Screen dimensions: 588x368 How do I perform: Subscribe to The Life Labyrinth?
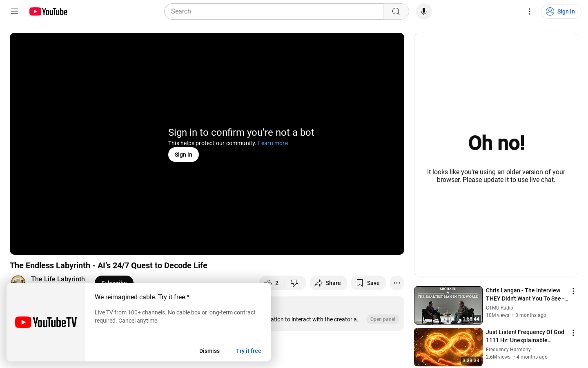click(x=114, y=279)
